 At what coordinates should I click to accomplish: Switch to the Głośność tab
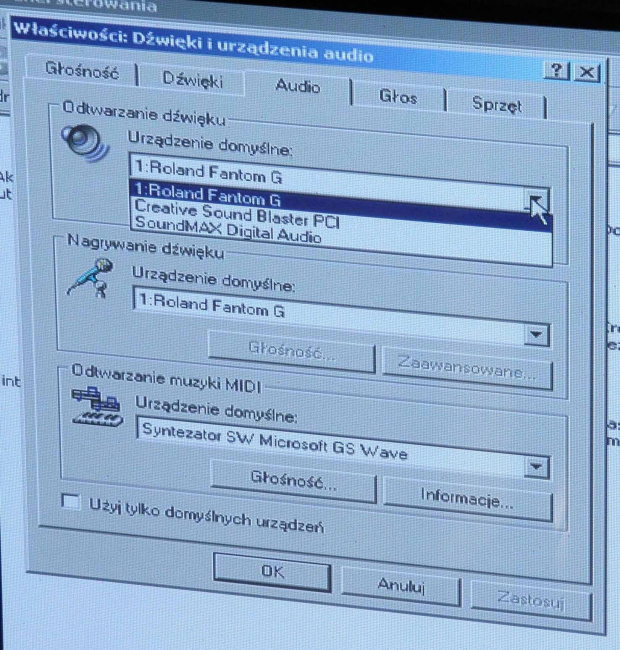pyautogui.click(x=82, y=70)
